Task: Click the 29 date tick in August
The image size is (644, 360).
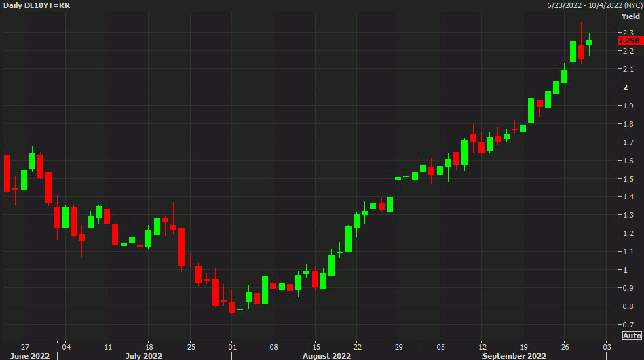Action: pos(399,347)
